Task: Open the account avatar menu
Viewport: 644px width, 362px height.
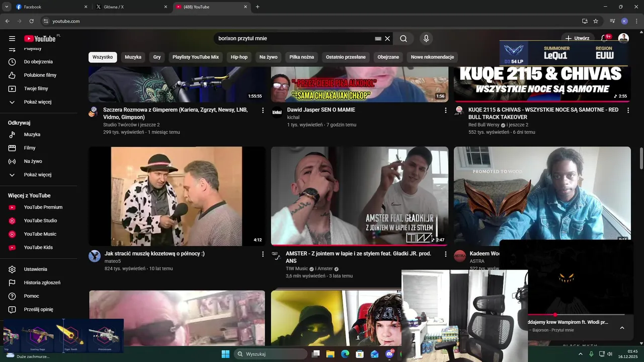Action: [623, 38]
